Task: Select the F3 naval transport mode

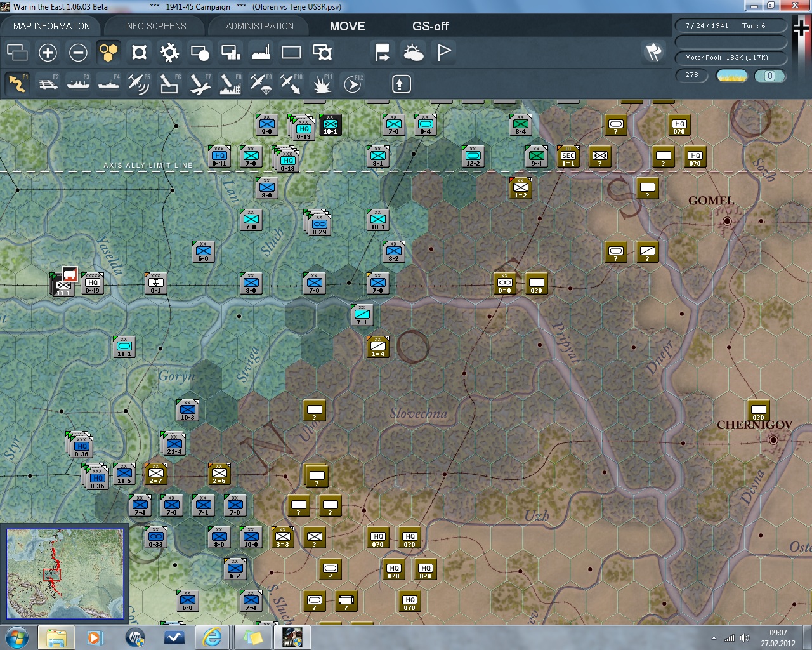Action: (78, 84)
